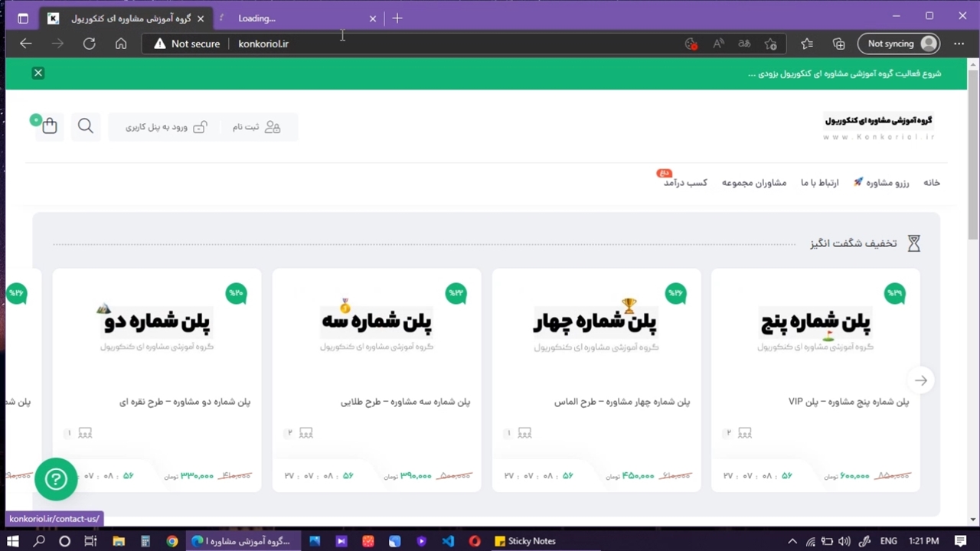The image size is (980, 551).
Task: Click the browser Refresh button
Action: (x=90, y=44)
